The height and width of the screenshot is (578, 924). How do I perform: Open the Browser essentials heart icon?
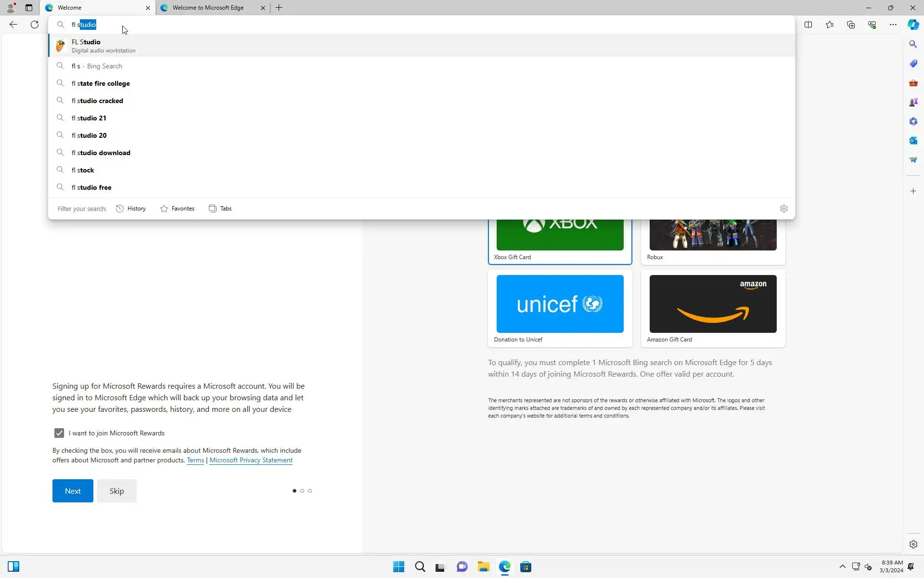pyautogui.click(x=872, y=25)
